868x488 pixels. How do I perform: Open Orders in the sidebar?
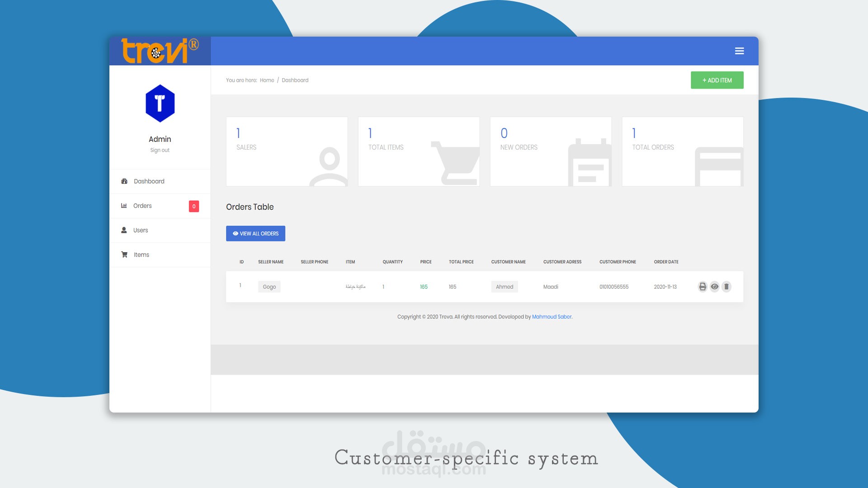click(x=142, y=206)
